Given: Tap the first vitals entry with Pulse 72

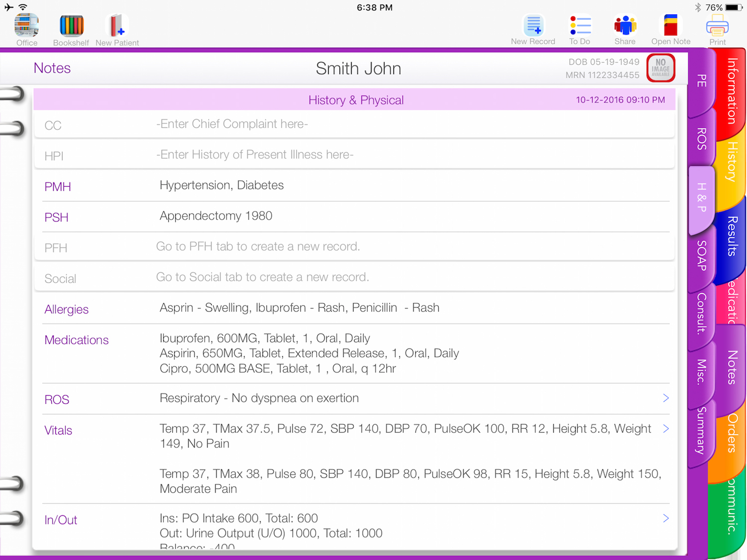Looking at the screenshot, I should 405,436.
